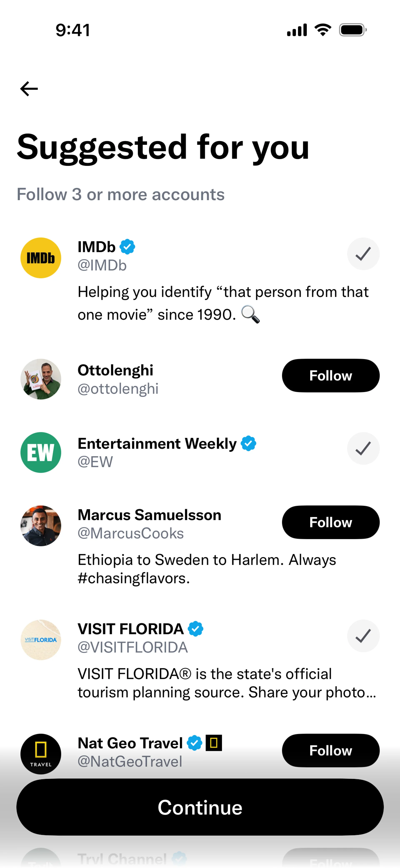Tap the Continue button
The image size is (400, 868).
click(200, 807)
